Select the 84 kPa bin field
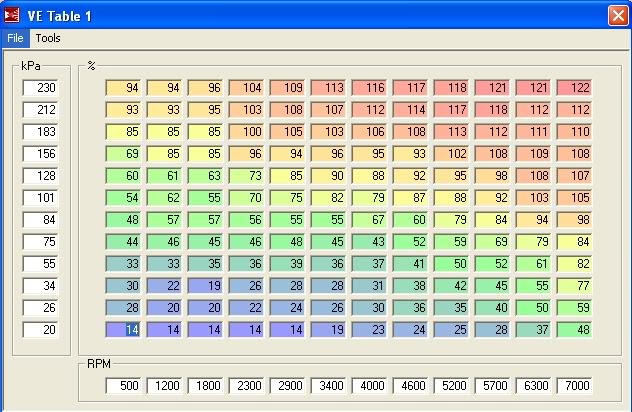This screenshot has width=632, height=412. pyautogui.click(x=41, y=220)
